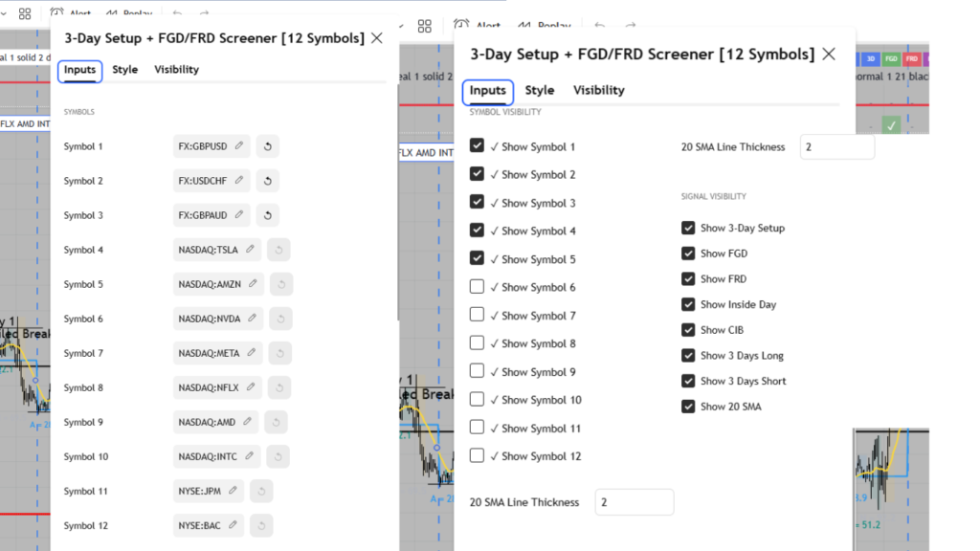The height and width of the screenshot is (551, 980).
Task: Click the pencil icon beside NASDAQ:NVDA
Action: click(253, 319)
